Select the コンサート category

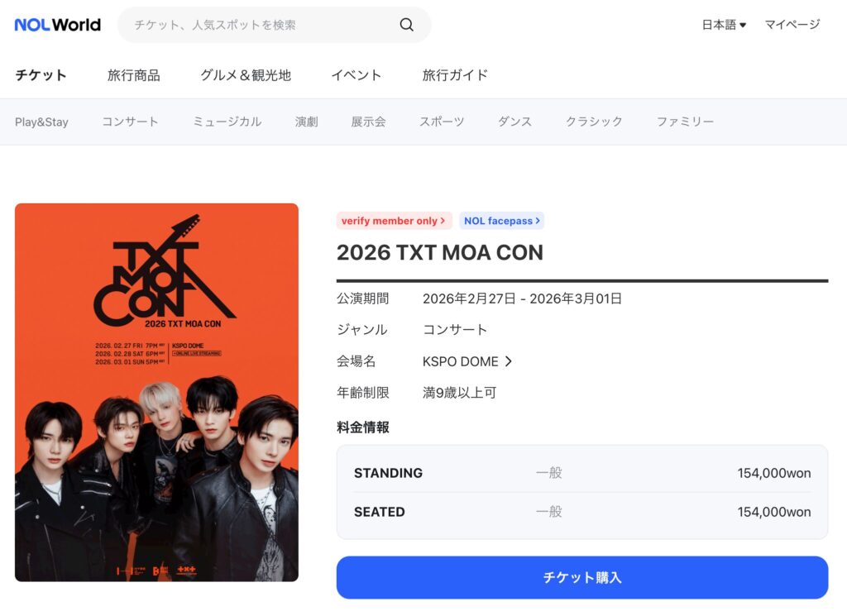(x=130, y=122)
